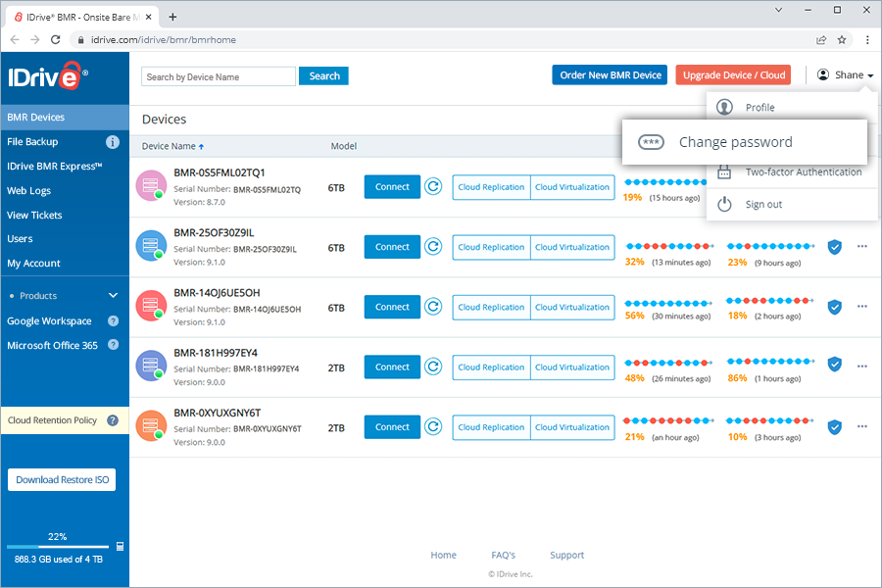The width and height of the screenshot is (882, 588).
Task: Click the Search button
Action: coord(324,76)
